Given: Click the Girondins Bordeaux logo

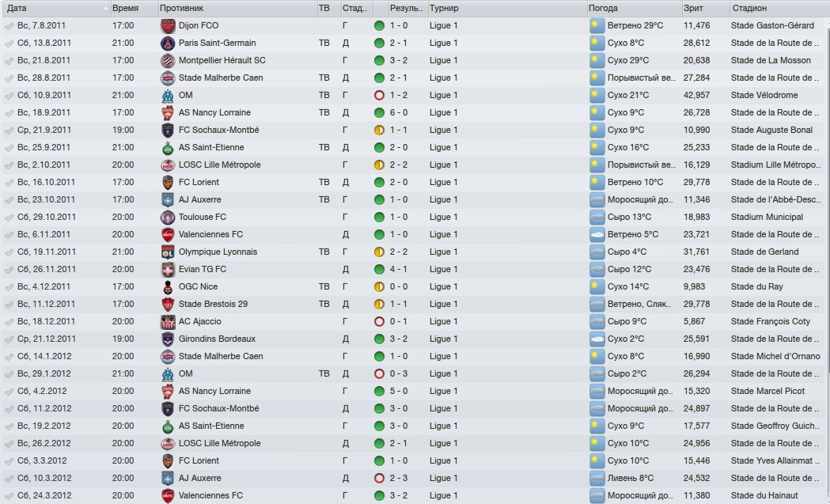Looking at the screenshot, I should 167,339.
